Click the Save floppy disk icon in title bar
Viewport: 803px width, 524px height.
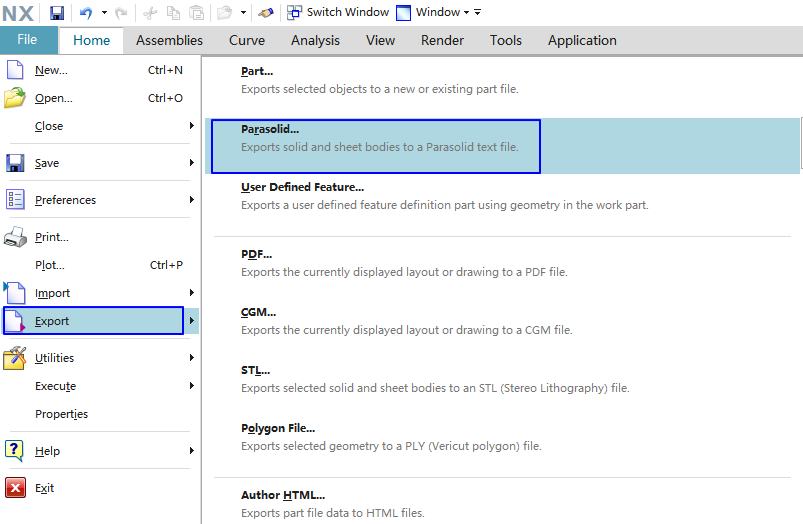pos(57,12)
